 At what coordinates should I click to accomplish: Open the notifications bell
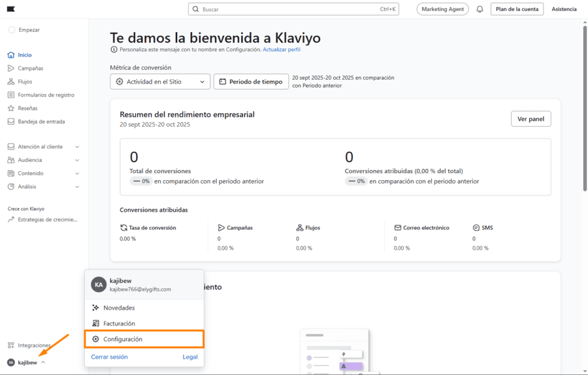pos(480,9)
